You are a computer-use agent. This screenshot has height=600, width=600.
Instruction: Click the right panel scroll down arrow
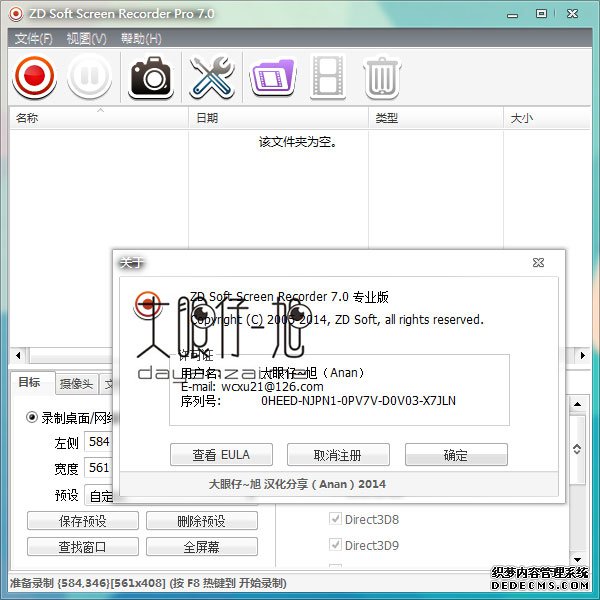pyautogui.click(x=577, y=560)
